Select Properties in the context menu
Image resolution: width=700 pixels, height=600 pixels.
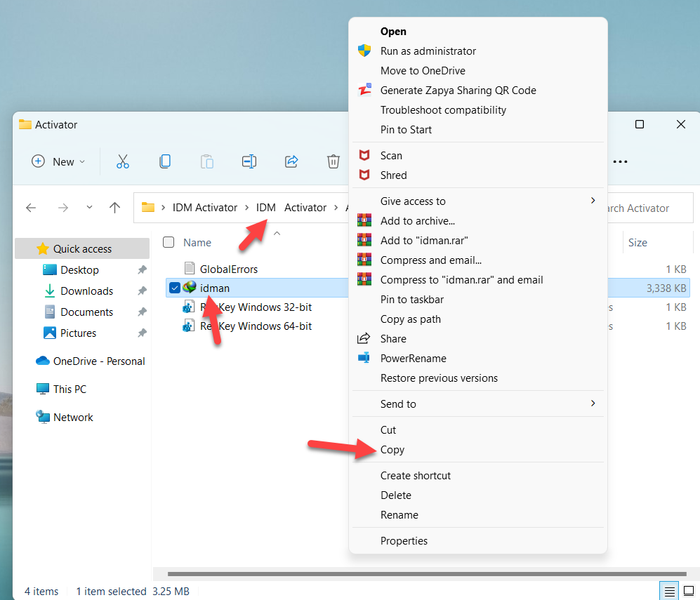tap(404, 540)
